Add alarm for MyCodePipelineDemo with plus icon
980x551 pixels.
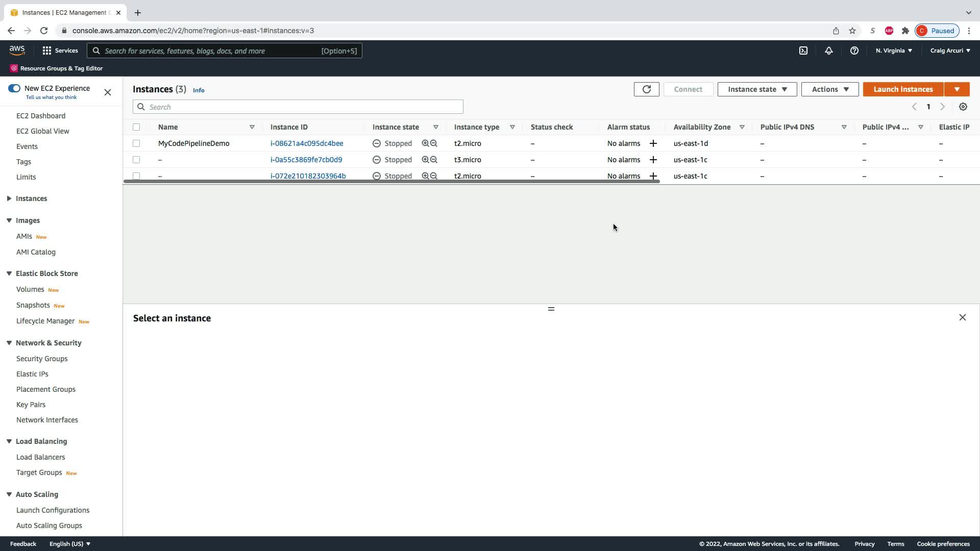click(x=653, y=143)
